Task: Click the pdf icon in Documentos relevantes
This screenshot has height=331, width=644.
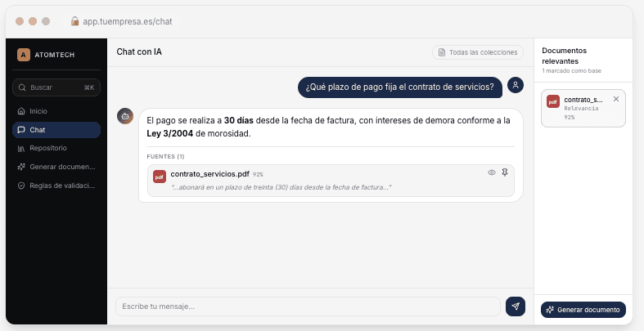Action: (553, 101)
